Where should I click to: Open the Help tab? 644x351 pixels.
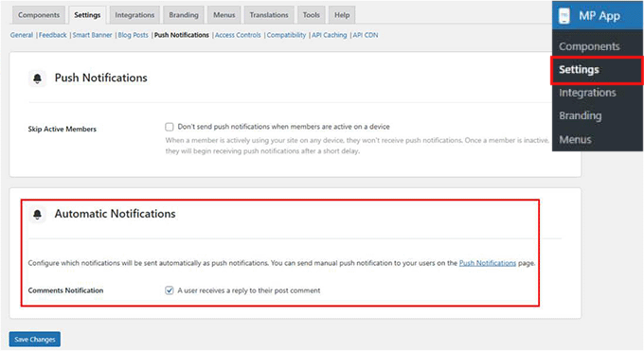point(342,15)
